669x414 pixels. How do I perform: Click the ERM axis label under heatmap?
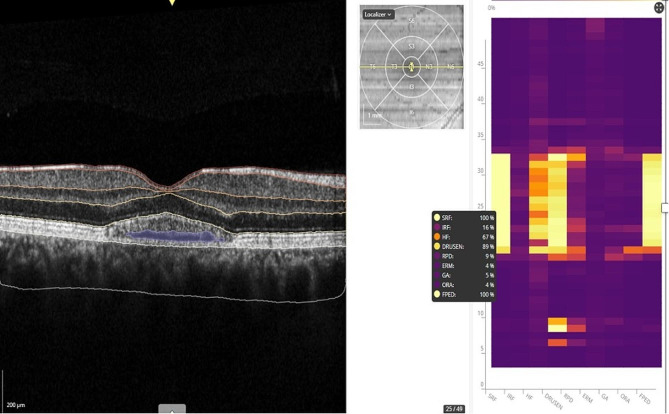point(587,398)
